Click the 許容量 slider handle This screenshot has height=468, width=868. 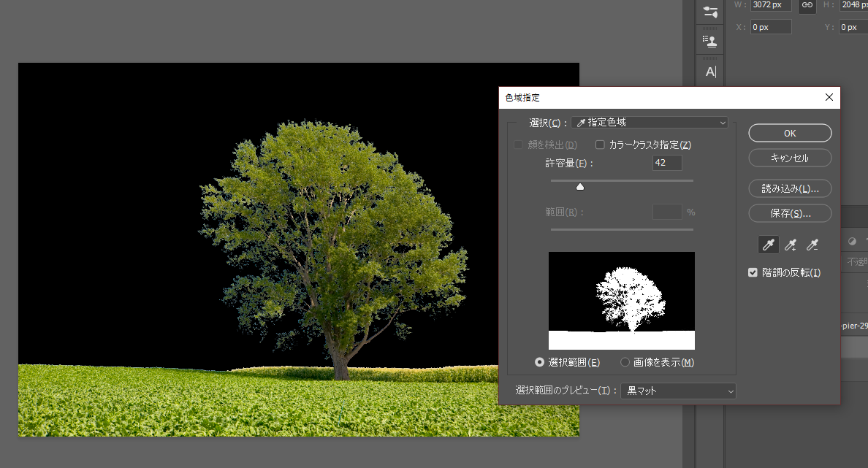[x=580, y=187]
